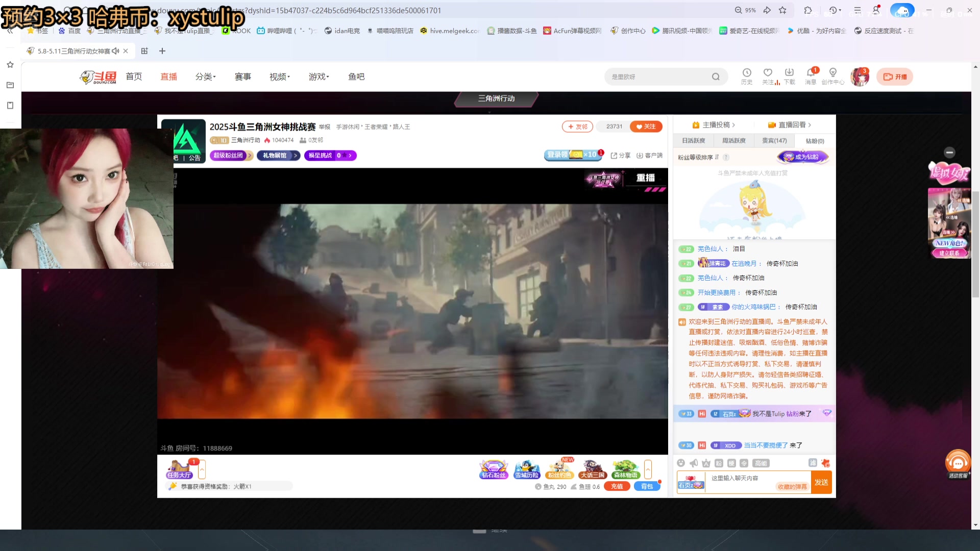Click the 高能 icon in chat toolbar
Image resolution: width=980 pixels, height=551 pixels.
click(x=761, y=463)
